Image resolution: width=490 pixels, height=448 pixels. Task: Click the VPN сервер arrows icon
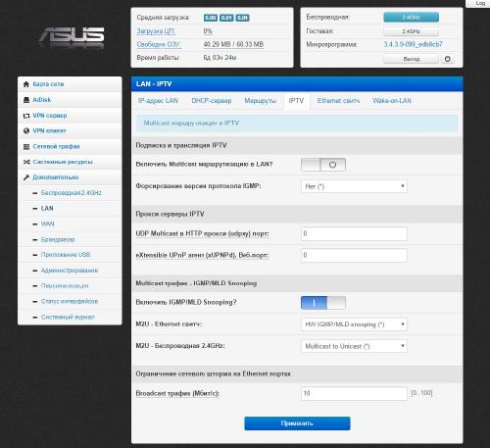26,116
